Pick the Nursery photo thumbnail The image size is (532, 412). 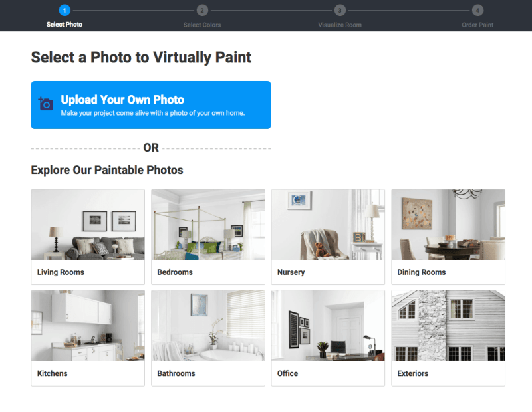pyautogui.click(x=328, y=225)
